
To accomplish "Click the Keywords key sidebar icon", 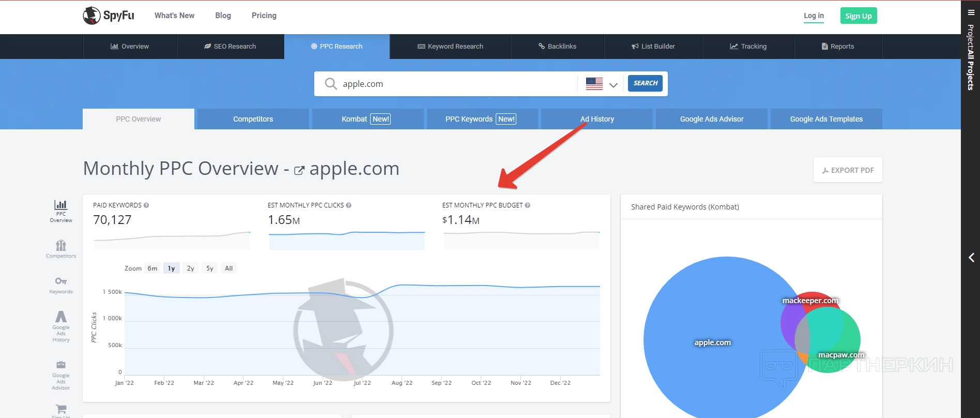I will tap(61, 285).
